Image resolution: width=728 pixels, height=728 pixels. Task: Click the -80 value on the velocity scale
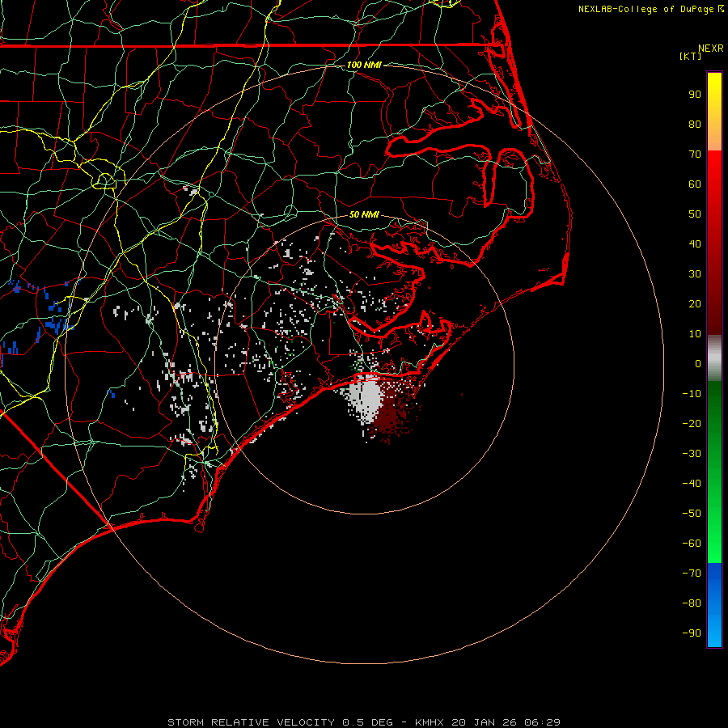coord(692,603)
